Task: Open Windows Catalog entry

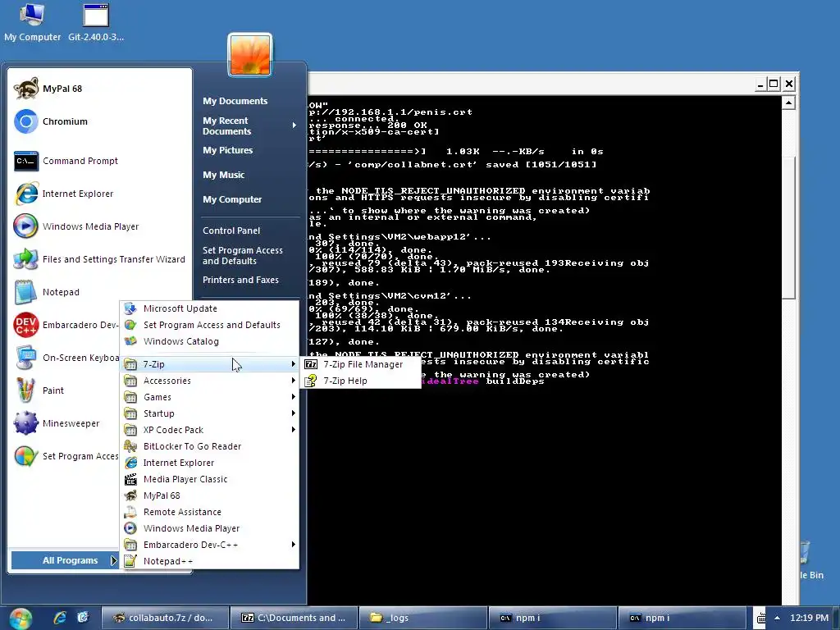Action: [210, 341]
